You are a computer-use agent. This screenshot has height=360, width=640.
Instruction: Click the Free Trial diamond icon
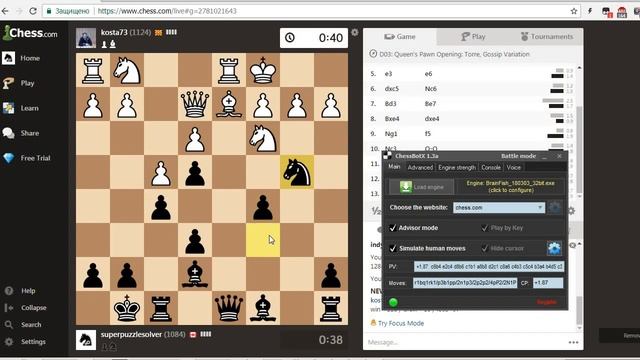pyautogui.click(x=8, y=158)
